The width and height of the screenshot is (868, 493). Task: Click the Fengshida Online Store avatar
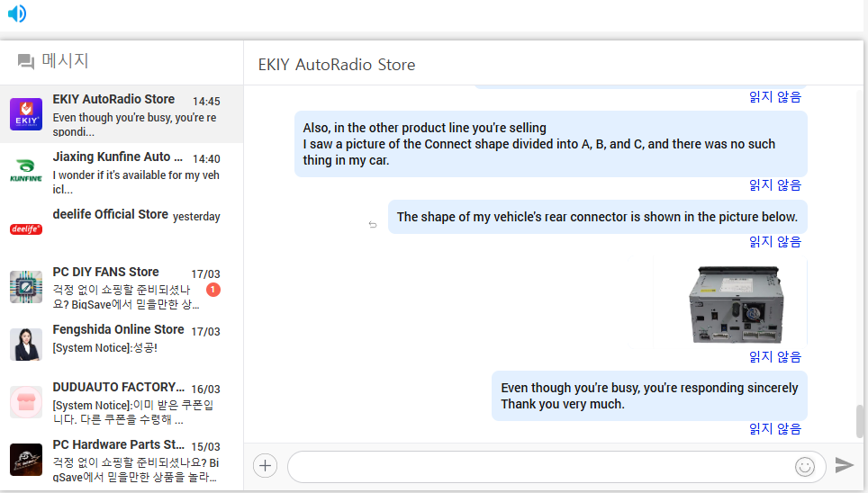point(26,345)
